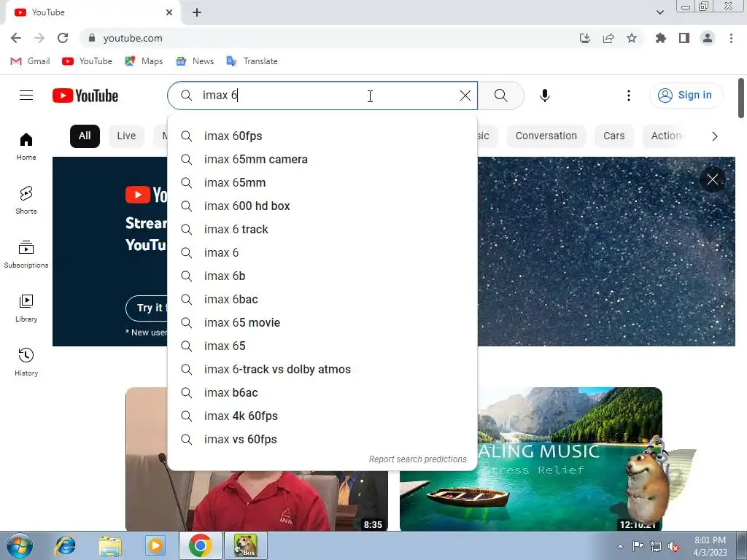The image size is (747, 560).
Task: Choose suggestion "imax 6bac"
Action: point(322,300)
